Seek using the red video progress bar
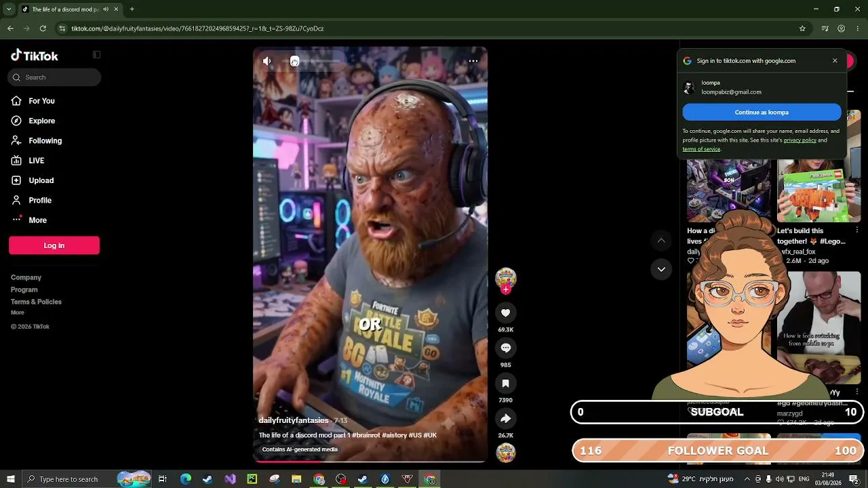Image resolution: width=868 pixels, height=488 pixels. (370, 462)
